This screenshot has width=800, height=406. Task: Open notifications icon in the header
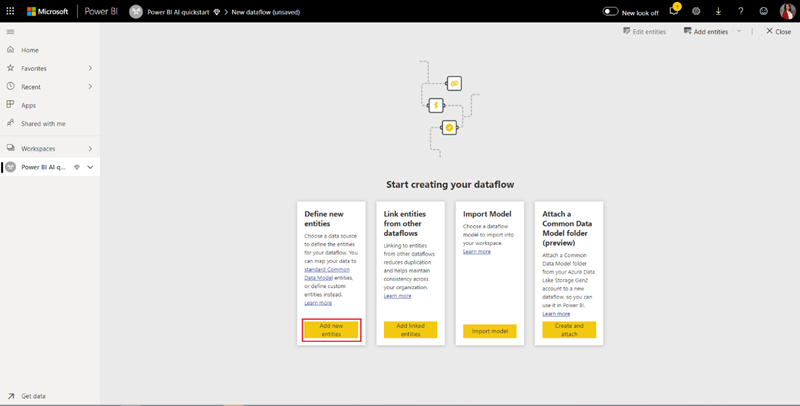coord(674,11)
